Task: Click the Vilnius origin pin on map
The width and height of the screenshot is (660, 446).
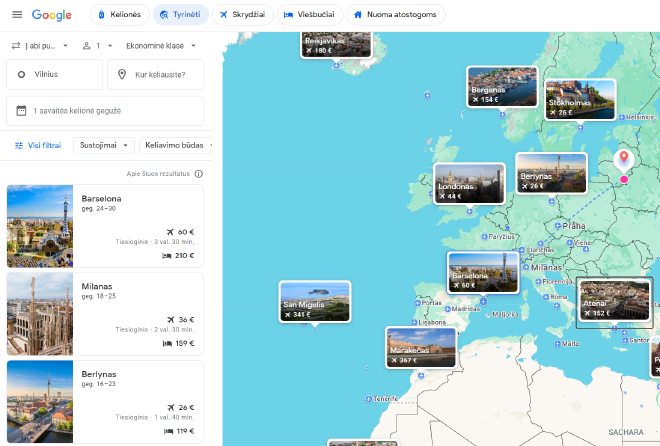Action: pyautogui.click(x=624, y=160)
